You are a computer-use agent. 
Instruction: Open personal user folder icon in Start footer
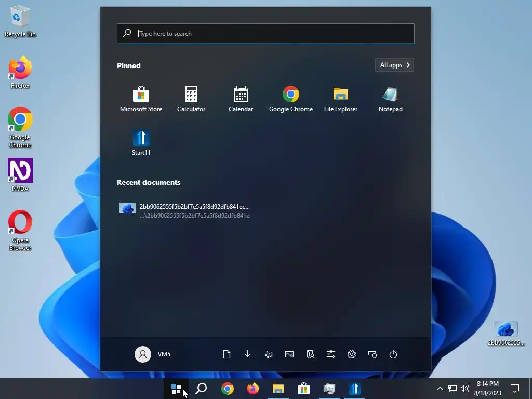[x=310, y=354]
